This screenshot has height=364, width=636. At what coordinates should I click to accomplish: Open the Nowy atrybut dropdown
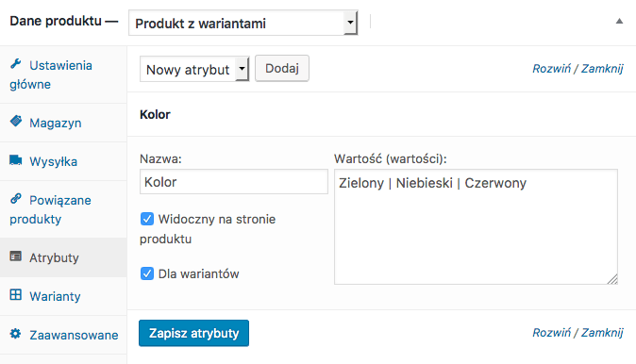point(194,70)
